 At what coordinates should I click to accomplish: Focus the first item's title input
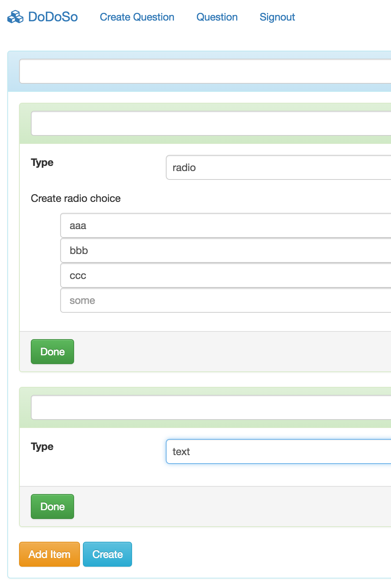pyautogui.click(x=211, y=123)
